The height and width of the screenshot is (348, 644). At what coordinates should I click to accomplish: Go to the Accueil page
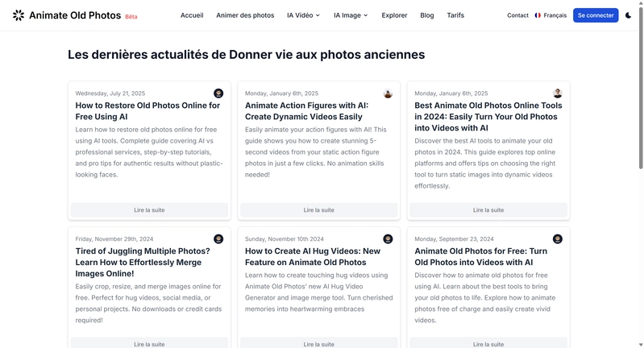192,15
